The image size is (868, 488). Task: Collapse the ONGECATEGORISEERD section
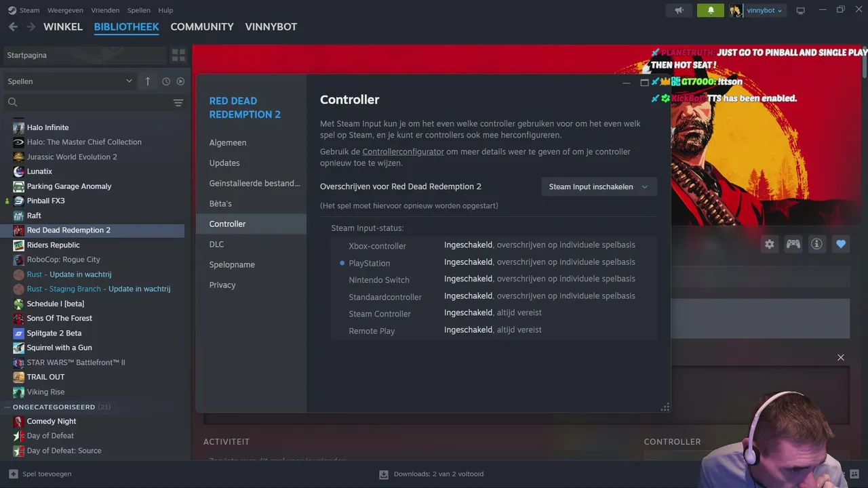pos(7,407)
